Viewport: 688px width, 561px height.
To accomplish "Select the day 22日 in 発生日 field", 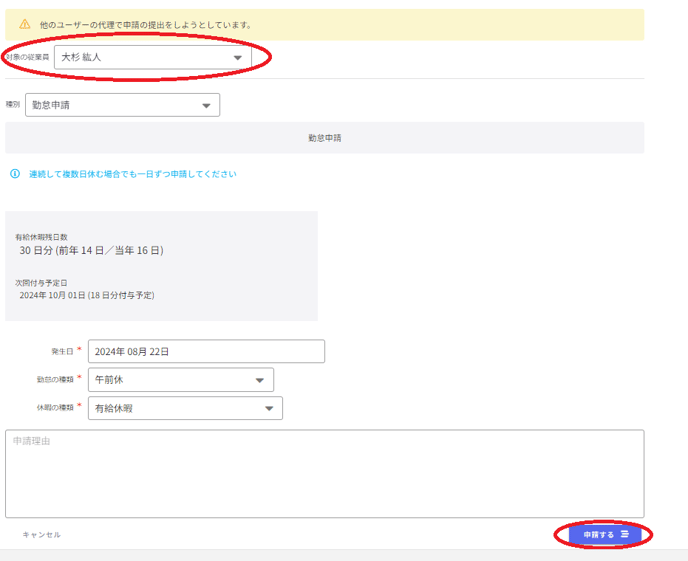I will click(x=160, y=352).
